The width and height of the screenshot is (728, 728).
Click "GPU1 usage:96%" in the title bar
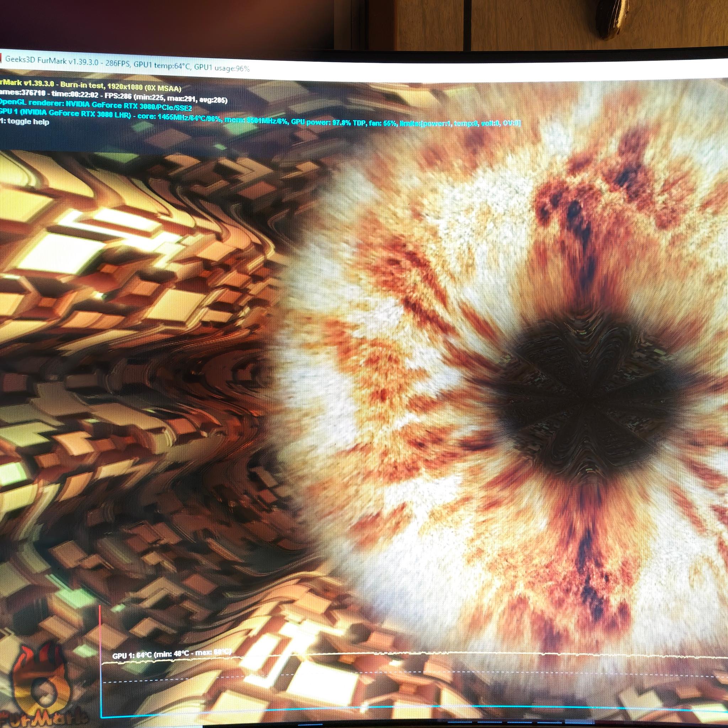click(x=221, y=67)
